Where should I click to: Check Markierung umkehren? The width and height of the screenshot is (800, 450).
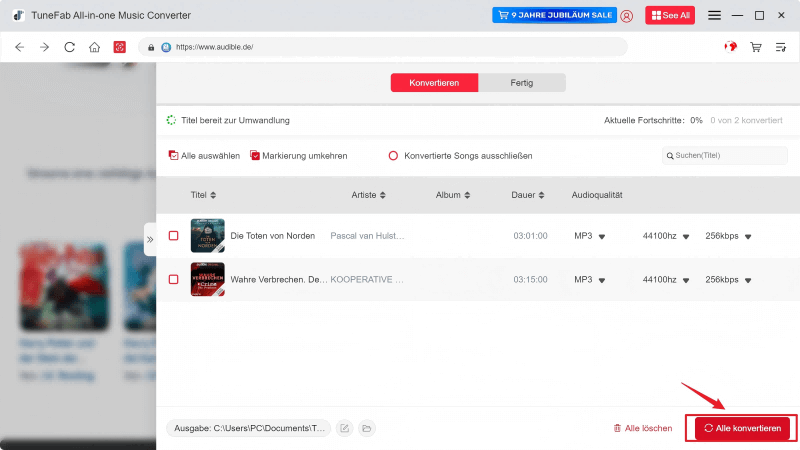coord(298,156)
